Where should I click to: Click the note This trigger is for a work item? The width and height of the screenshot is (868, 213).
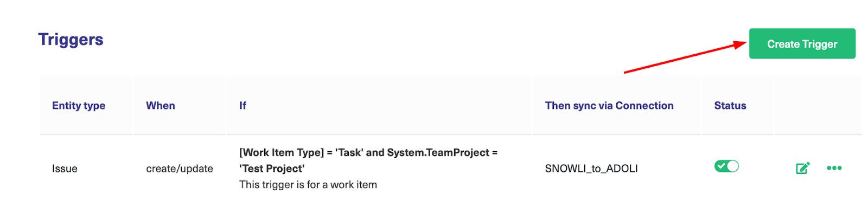point(308,185)
